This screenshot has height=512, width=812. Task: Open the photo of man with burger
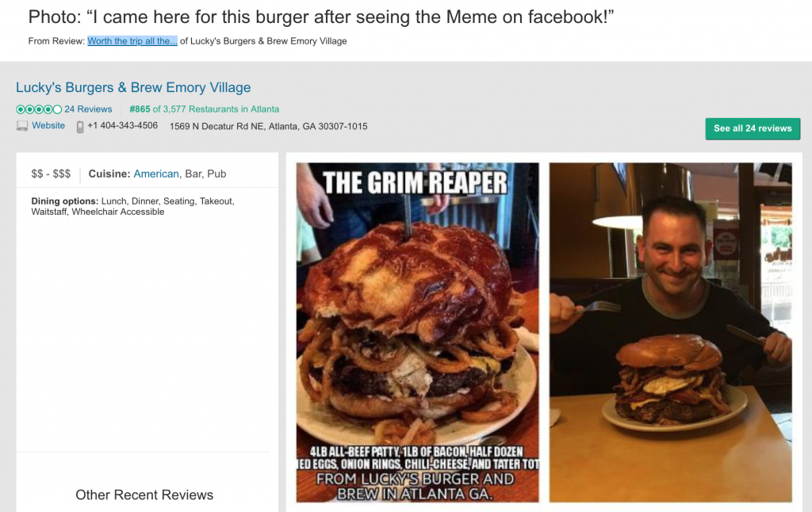(671, 332)
